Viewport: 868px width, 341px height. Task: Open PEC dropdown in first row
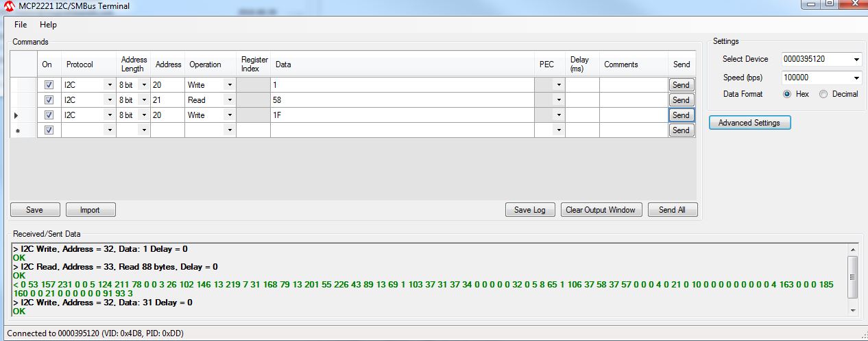559,85
